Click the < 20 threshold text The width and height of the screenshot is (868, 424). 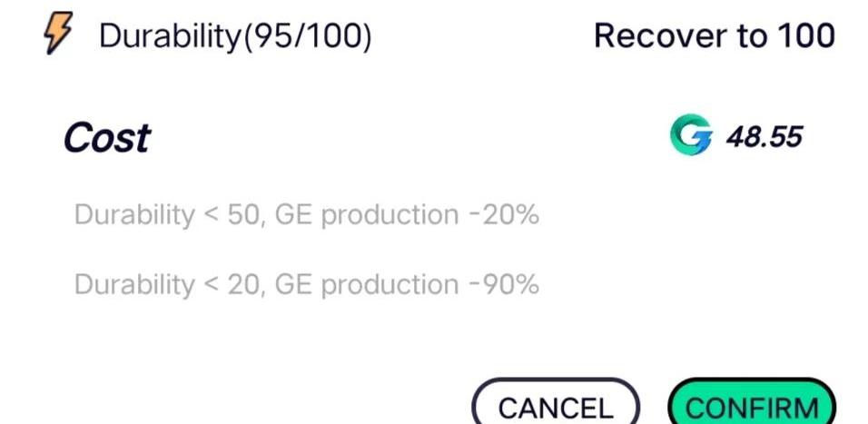coord(230,285)
